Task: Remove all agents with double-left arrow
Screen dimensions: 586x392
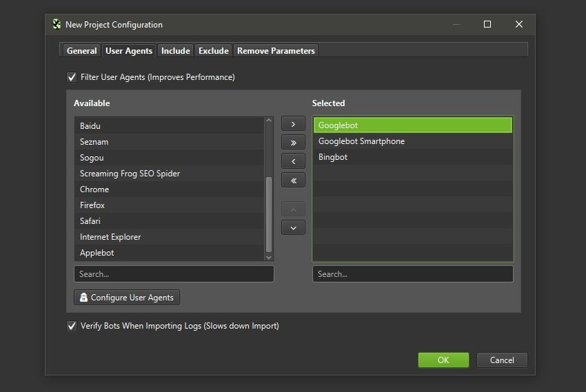Action: [x=293, y=180]
